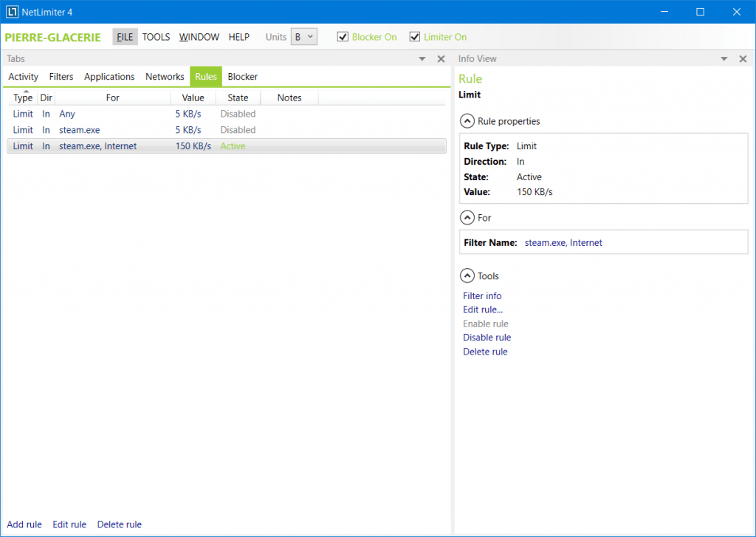Open the Units dropdown

303,36
